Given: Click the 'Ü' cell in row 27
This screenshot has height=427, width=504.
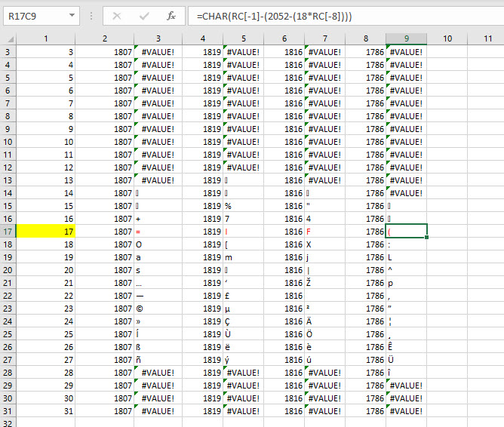Looking at the screenshot, I should pos(407,360).
